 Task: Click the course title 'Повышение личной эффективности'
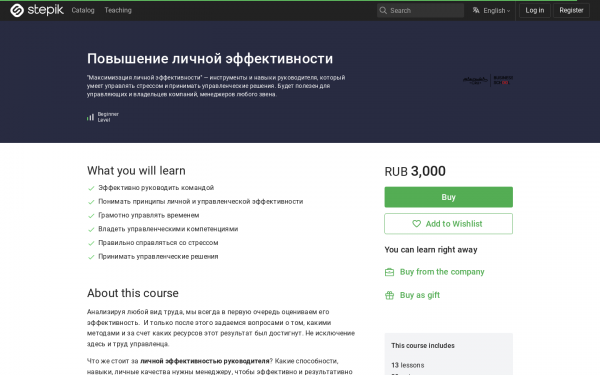click(x=210, y=59)
